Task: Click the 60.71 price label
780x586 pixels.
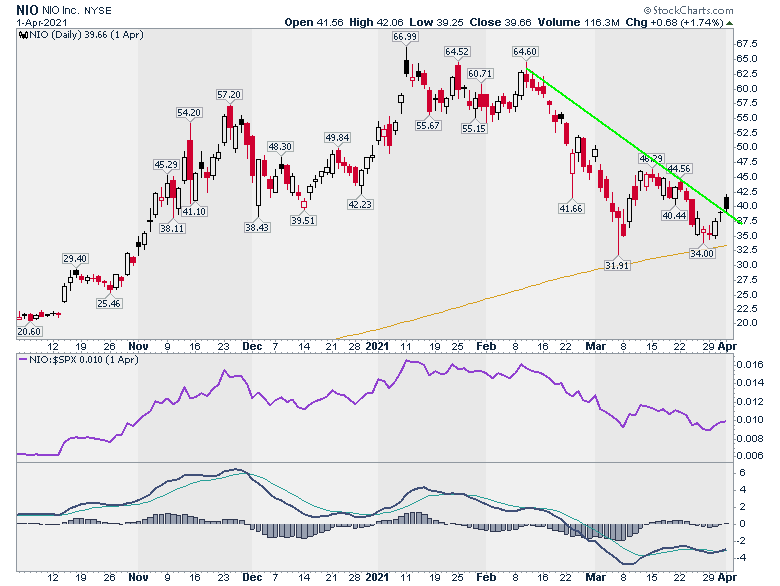Action: [x=480, y=74]
